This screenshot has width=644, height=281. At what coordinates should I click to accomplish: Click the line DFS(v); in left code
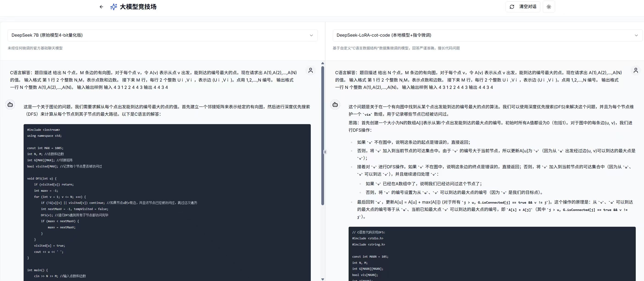click(x=74, y=215)
